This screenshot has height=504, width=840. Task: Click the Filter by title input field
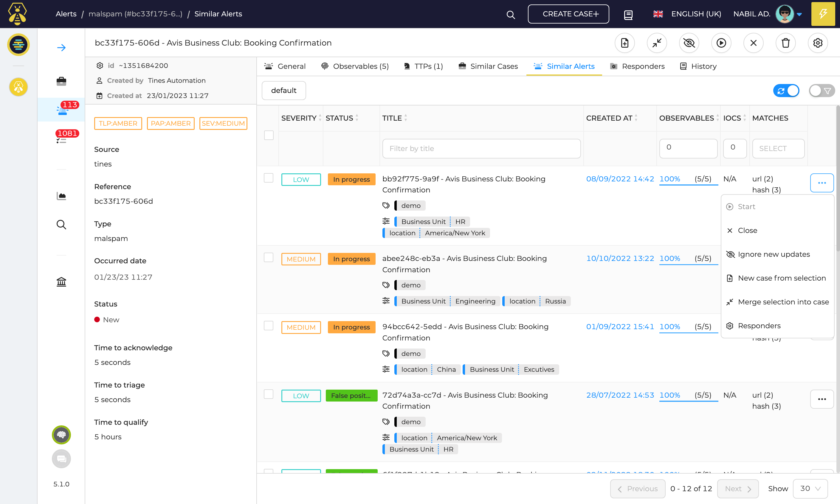pyautogui.click(x=481, y=148)
